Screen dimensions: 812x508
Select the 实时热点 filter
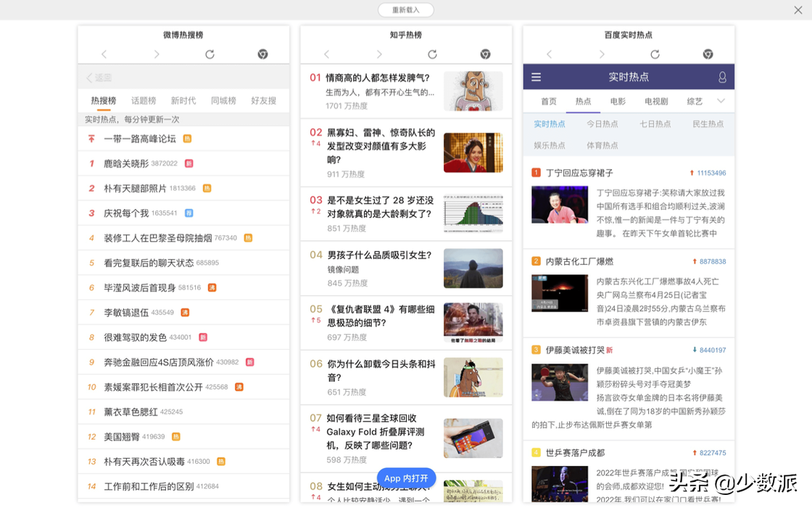pos(550,124)
